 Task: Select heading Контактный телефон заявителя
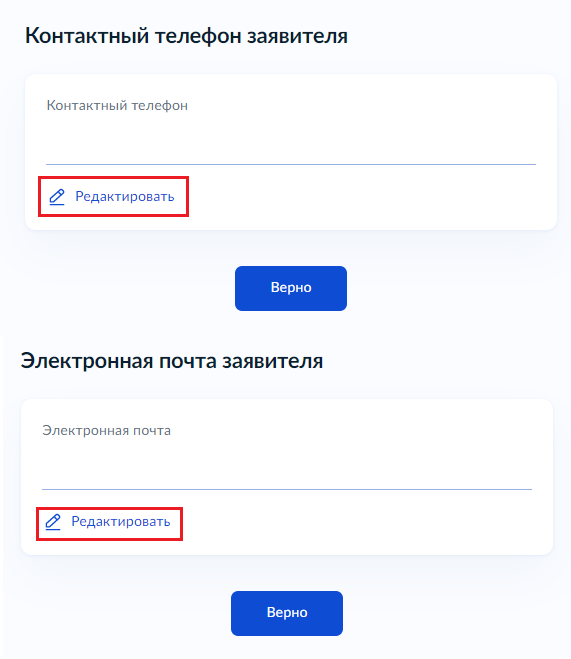tap(186, 36)
